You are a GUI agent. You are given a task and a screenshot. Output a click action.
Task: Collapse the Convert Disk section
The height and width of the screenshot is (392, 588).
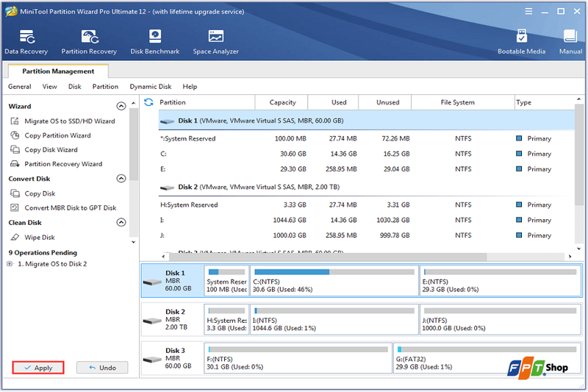point(121,179)
